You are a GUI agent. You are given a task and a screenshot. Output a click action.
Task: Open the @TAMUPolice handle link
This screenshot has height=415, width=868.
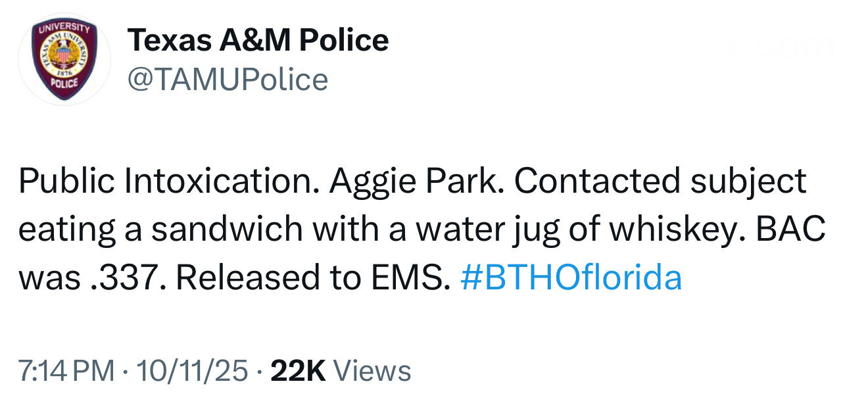coord(228,80)
